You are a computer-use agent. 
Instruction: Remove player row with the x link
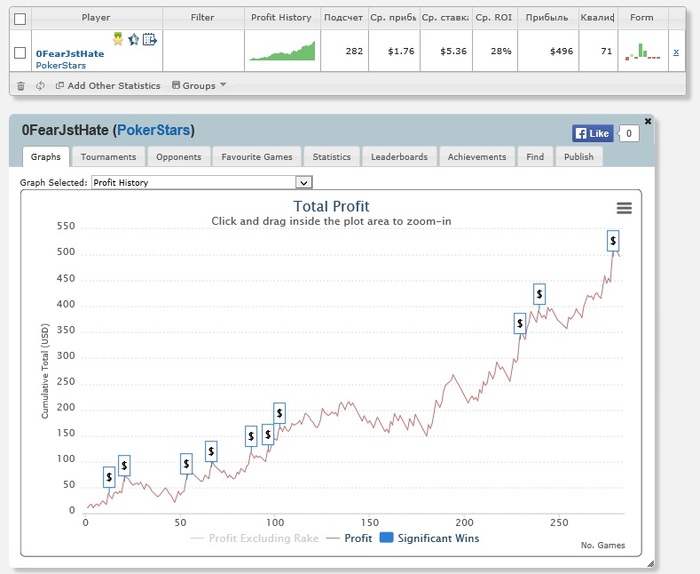(676, 52)
